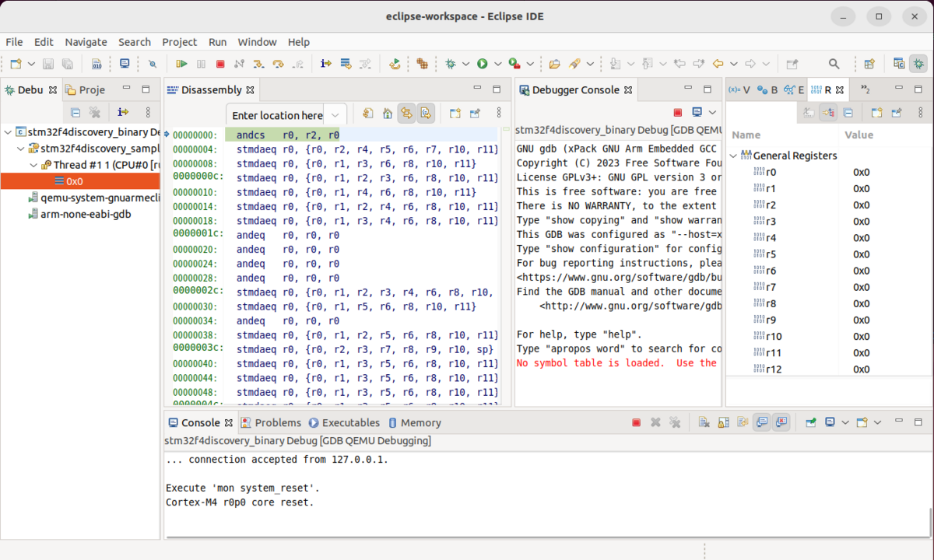Click the Enter location here field
The image size is (934, 560).
[x=276, y=115]
